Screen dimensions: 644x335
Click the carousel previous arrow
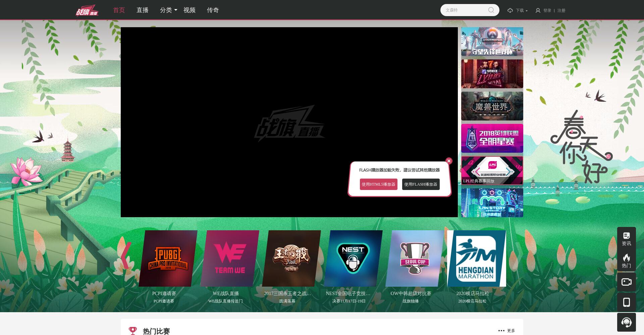tap(126, 255)
